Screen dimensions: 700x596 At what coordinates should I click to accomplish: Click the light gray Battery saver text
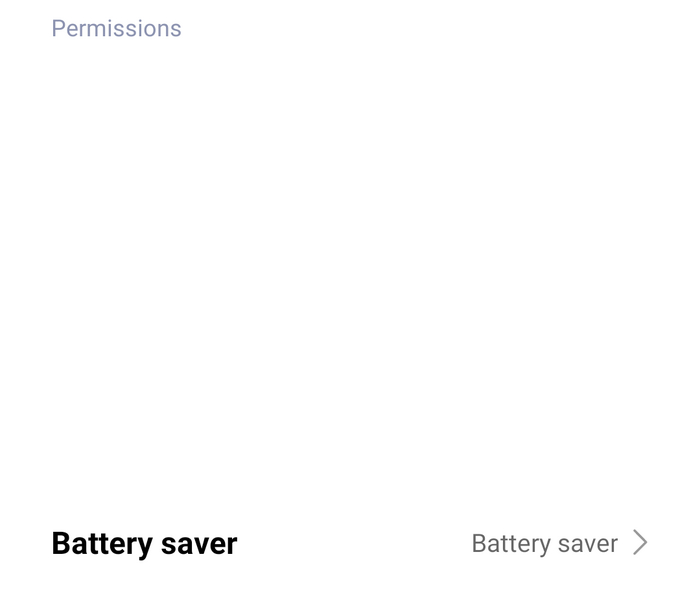click(x=545, y=544)
